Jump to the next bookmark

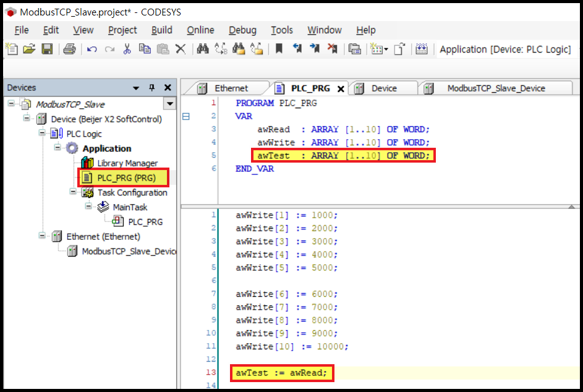[x=315, y=49]
